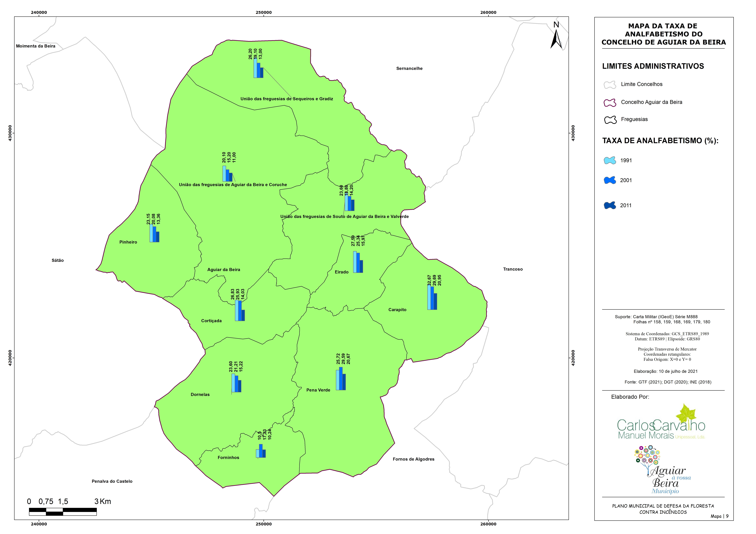This screenshot has width=756, height=534.
Task: Pick the 1991 light blue legend swatch
Action: [x=610, y=160]
